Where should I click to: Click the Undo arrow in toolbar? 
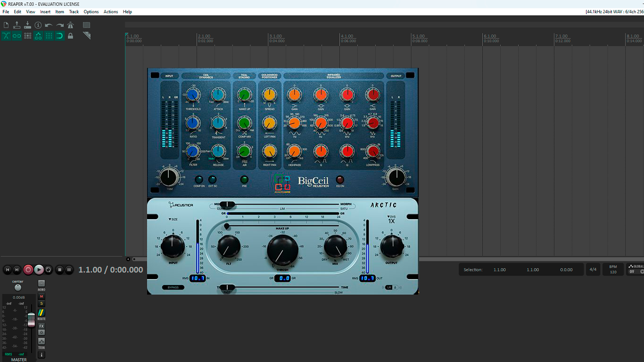[x=49, y=25]
